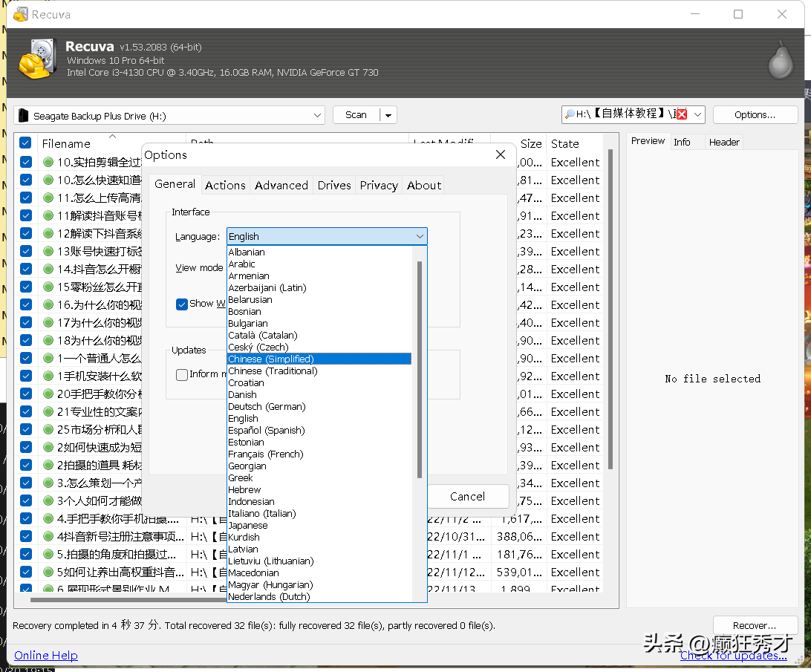Click the Seagate drive icon in drive selector

point(23,115)
